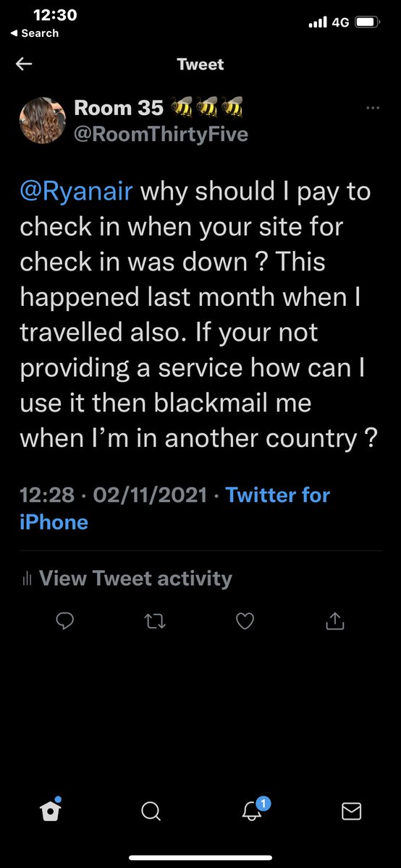Open the Twitter for iPhone link

coord(174,509)
